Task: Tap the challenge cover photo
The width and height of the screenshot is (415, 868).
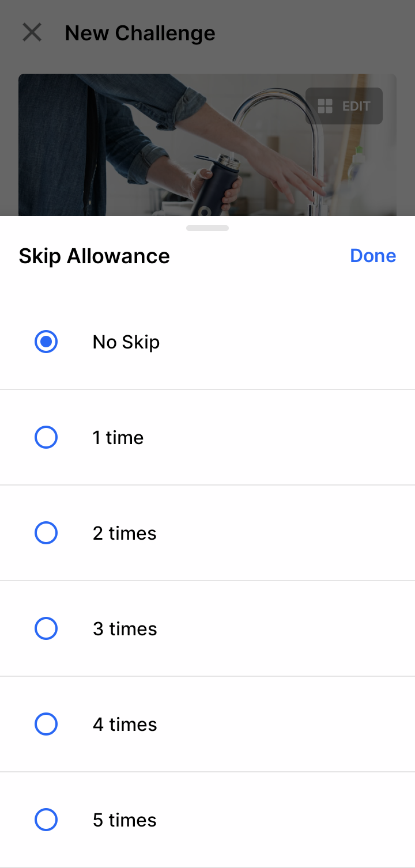Action: coord(207,145)
